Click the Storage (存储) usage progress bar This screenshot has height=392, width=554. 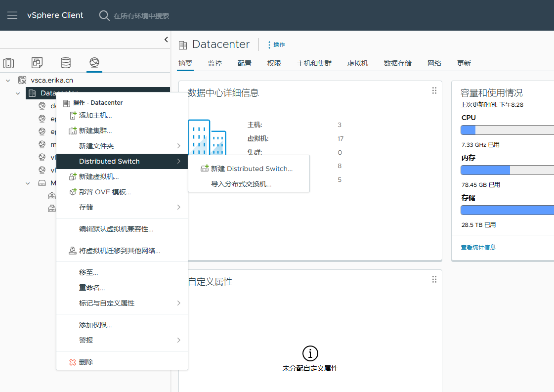pyautogui.click(x=508, y=210)
